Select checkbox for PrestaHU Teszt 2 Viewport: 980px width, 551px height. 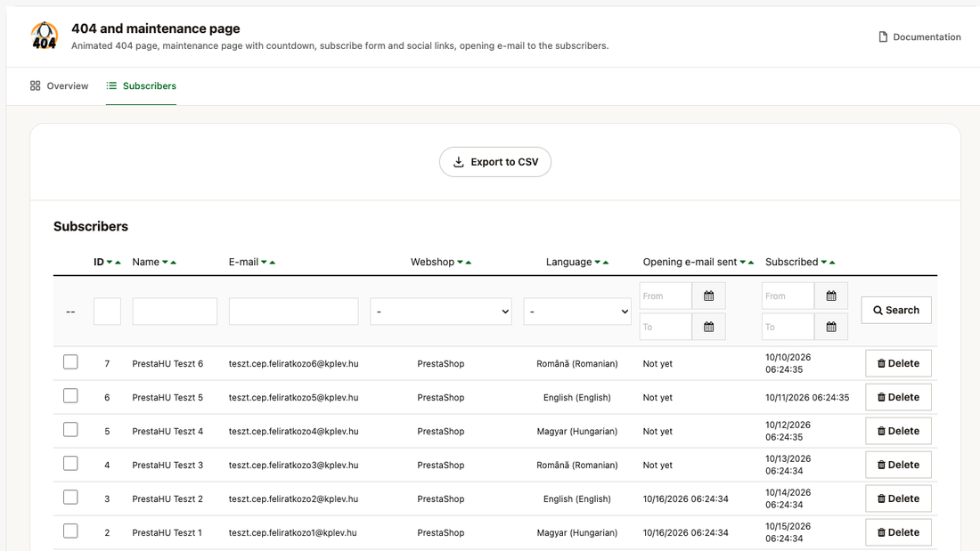click(x=70, y=498)
